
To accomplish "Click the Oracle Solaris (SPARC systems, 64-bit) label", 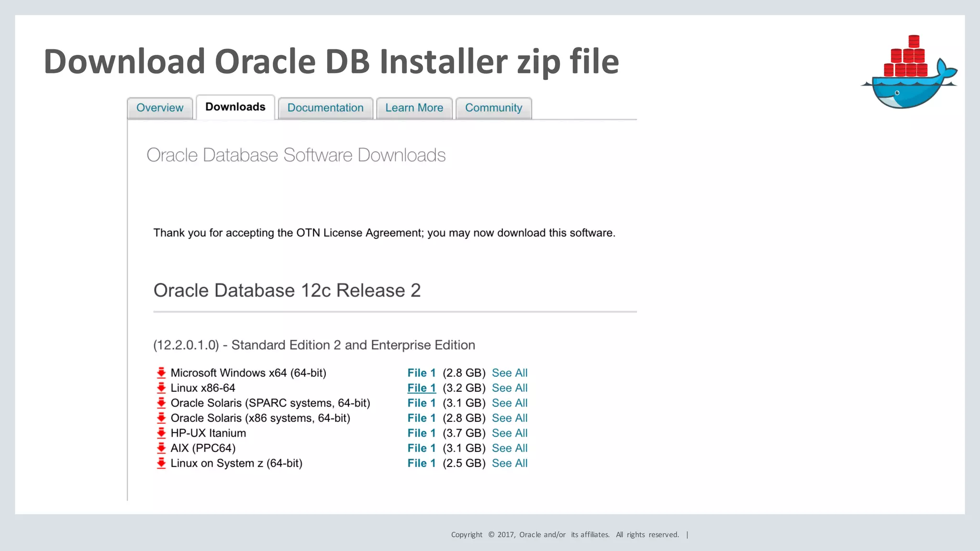I will [270, 403].
